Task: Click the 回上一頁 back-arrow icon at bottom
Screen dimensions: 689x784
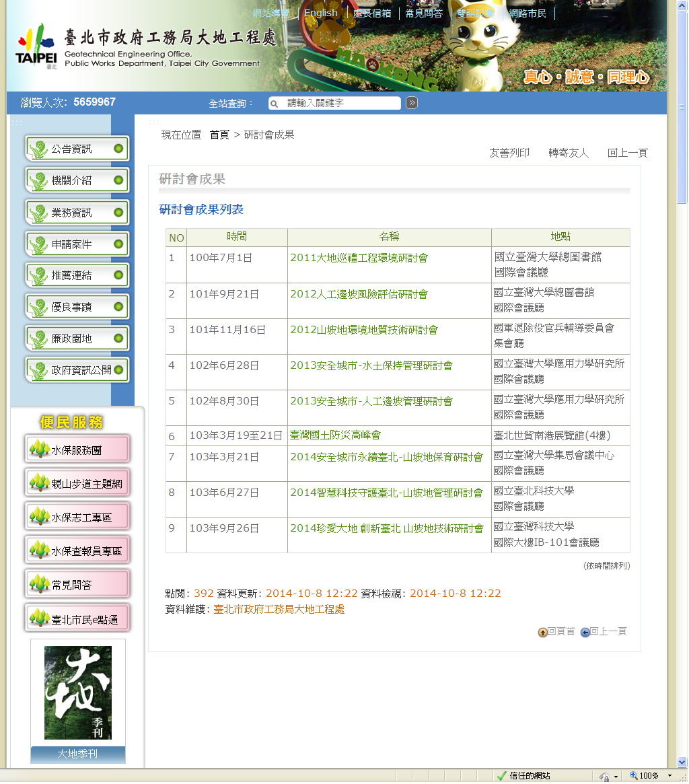Action: point(585,633)
